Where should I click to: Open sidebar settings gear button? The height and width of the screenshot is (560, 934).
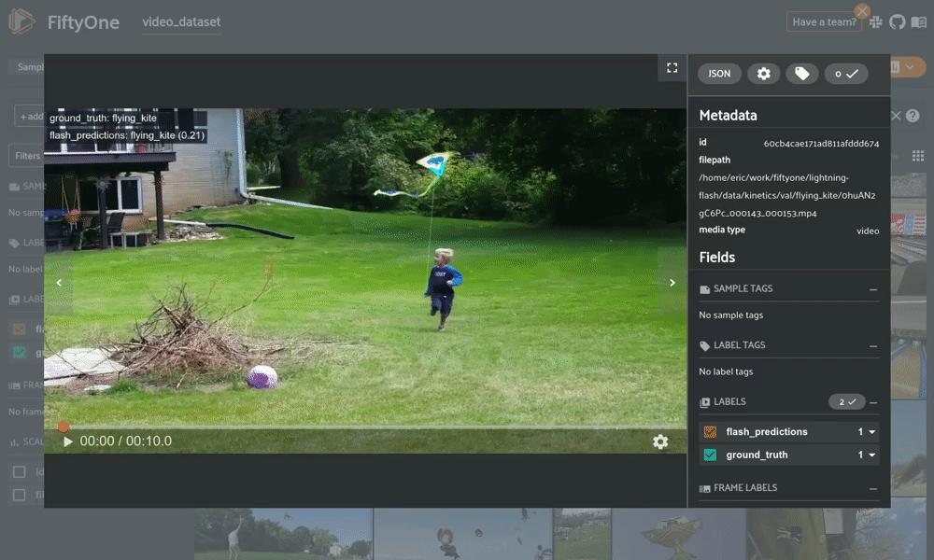pyautogui.click(x=764, y=74)
